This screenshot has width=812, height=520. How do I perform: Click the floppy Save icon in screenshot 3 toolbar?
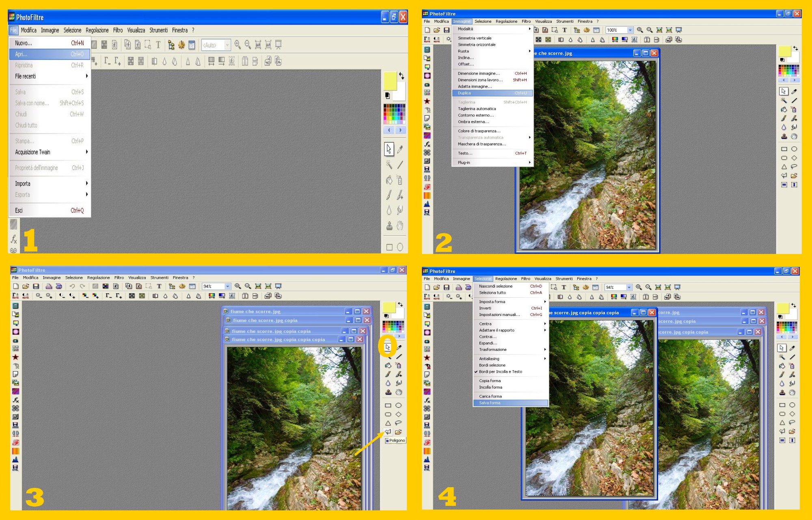[x=36, y=286]
